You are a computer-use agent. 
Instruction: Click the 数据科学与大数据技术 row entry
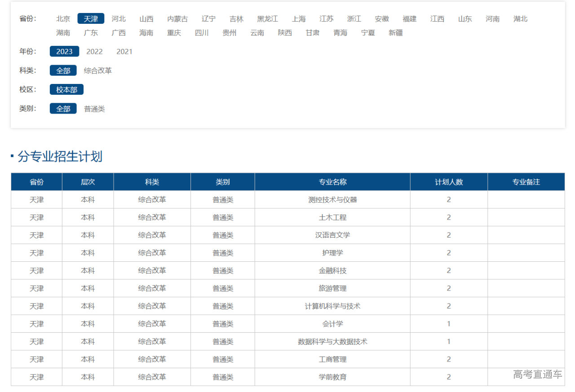[x=332, y=342]
